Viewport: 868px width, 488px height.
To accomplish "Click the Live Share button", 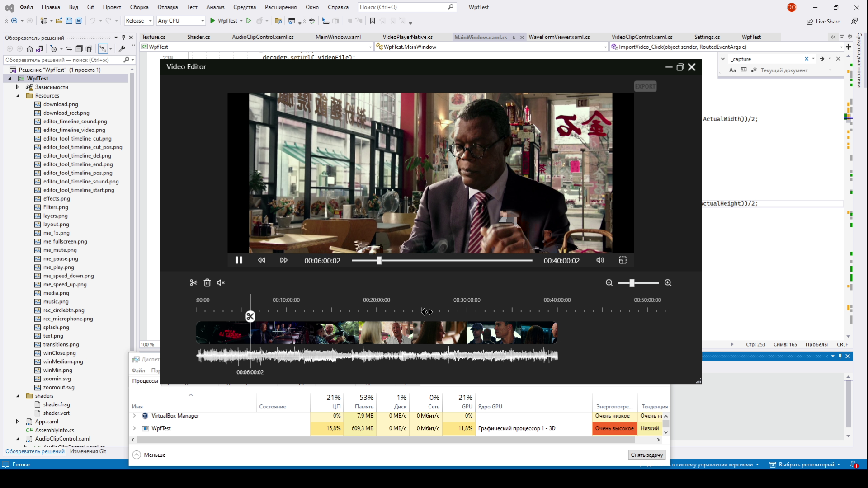I will [x=824, y=22].
